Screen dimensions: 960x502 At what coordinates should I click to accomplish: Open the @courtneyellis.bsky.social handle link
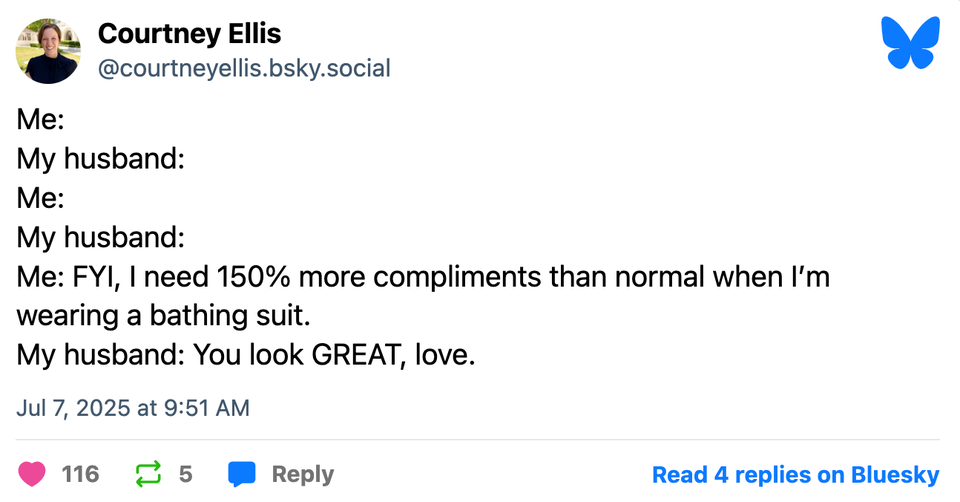pyautogui.click(x=243, y=68)
